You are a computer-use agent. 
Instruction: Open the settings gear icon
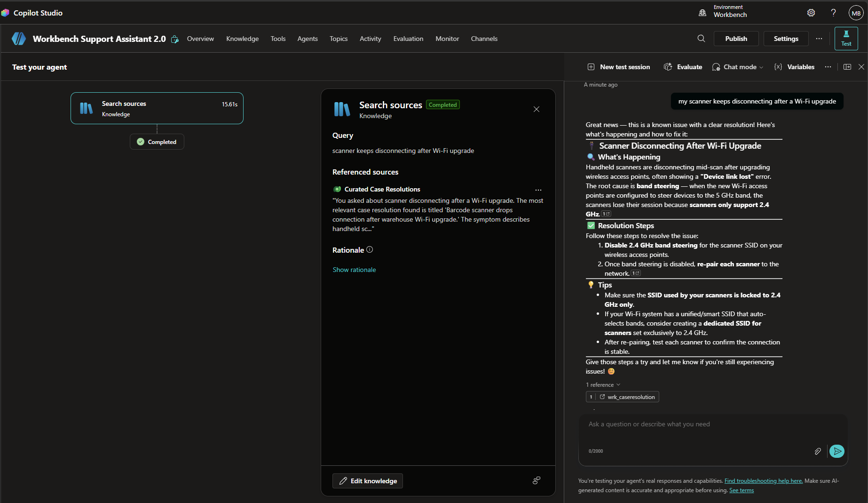[x=811, y=13]
